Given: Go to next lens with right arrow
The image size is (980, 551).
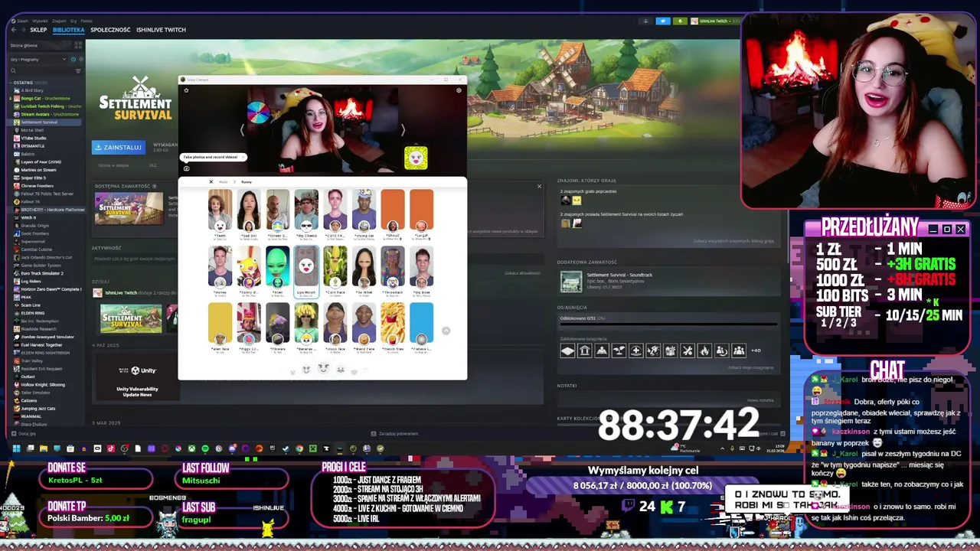Looking at the screenshot, I should 403,130.
